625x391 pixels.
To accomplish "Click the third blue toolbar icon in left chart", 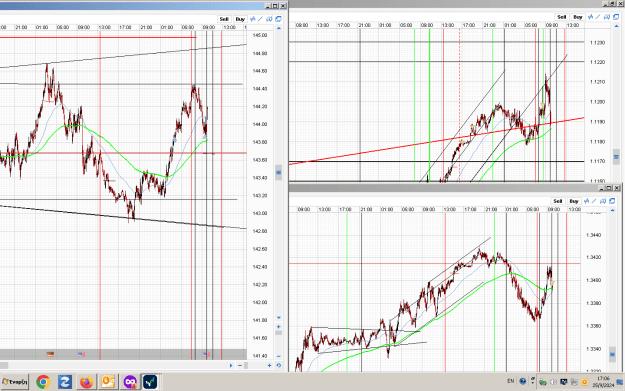I will click(269, 19).
